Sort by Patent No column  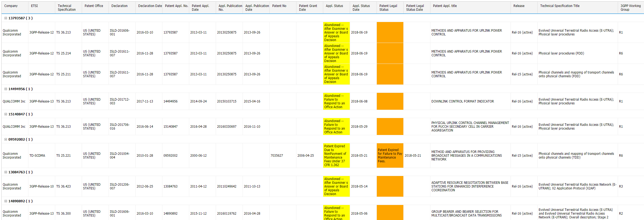283,8
